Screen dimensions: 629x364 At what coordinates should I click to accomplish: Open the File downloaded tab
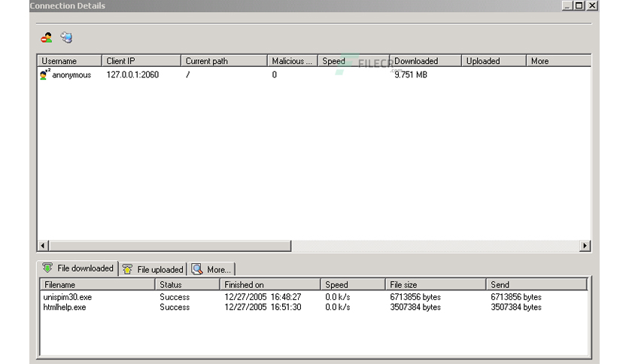[x=77, y=268]
